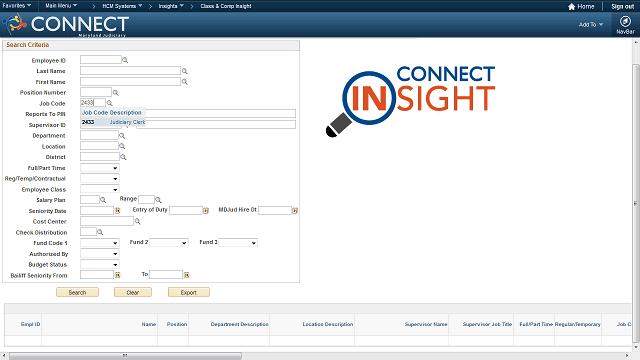Open the Employee ID lookup magnifier
The height and width of the screenshot is (360, 640).
point(125,60)
